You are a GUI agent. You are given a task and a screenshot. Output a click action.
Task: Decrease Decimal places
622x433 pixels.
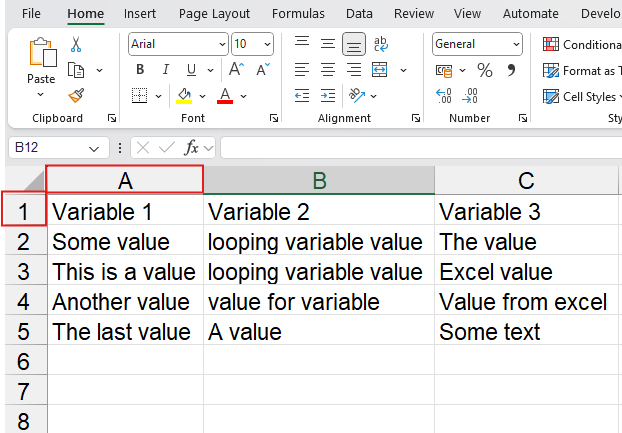click(470, 96)
